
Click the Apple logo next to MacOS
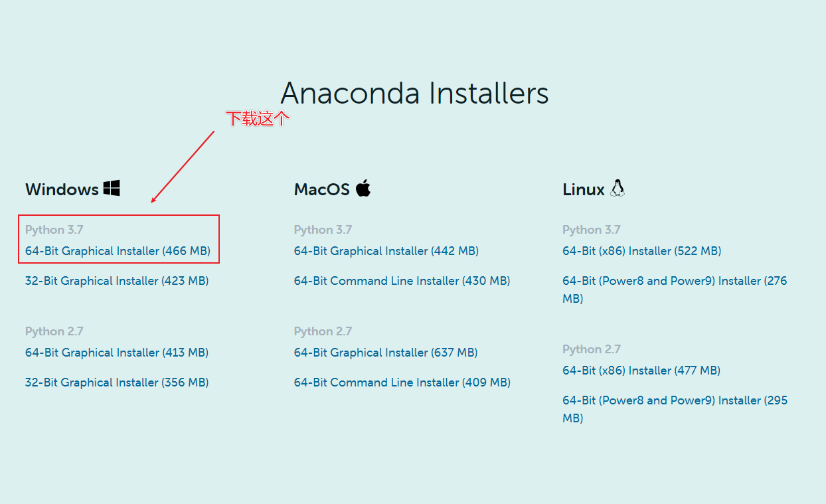point(363,188)
